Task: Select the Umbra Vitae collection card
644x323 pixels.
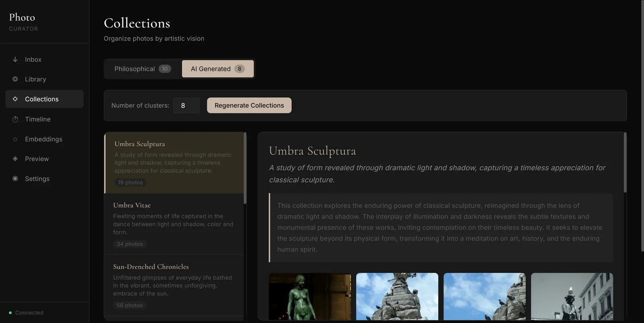Action: point(174,224)
